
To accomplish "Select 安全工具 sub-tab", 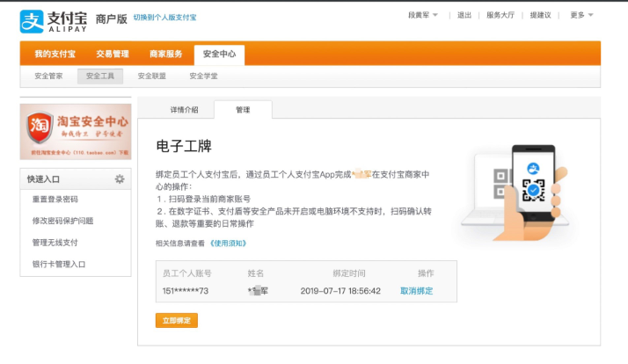I will click(100, 76).
